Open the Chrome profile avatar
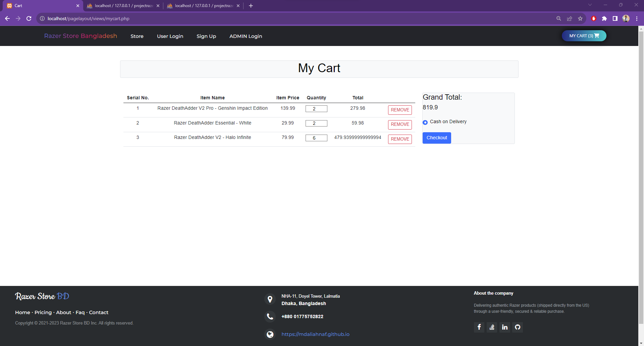 coord(626,18)
